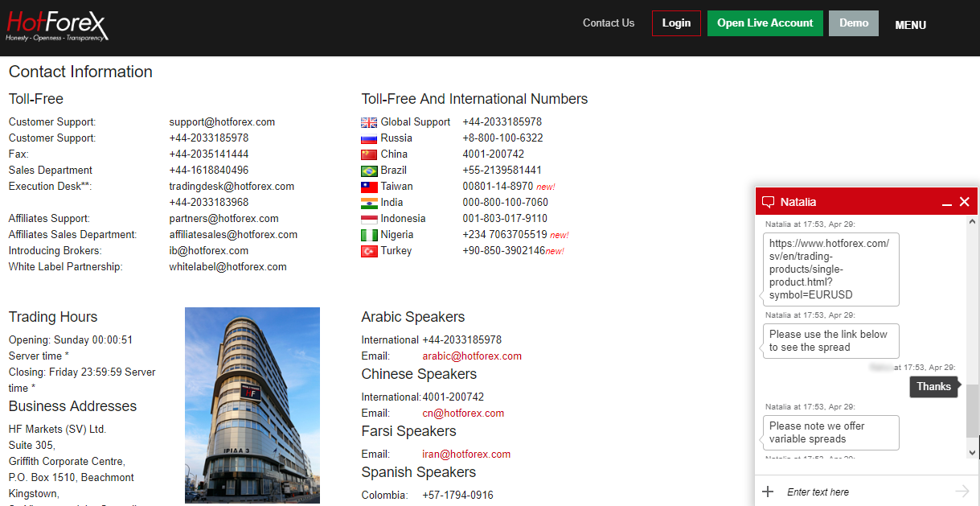
Task: Click the HotForex logo
Action: click(57, 25)
